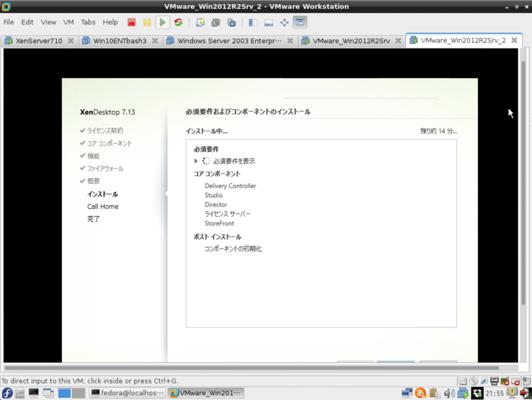Open the volume control tray icon

(x=449, y=393)
